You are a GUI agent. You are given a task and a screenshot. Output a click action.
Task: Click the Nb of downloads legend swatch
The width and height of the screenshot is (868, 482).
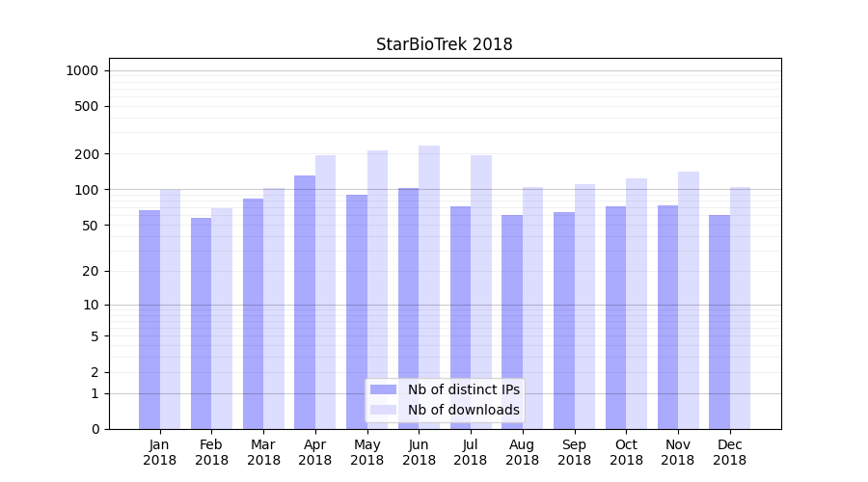click(x=383, y=410)
